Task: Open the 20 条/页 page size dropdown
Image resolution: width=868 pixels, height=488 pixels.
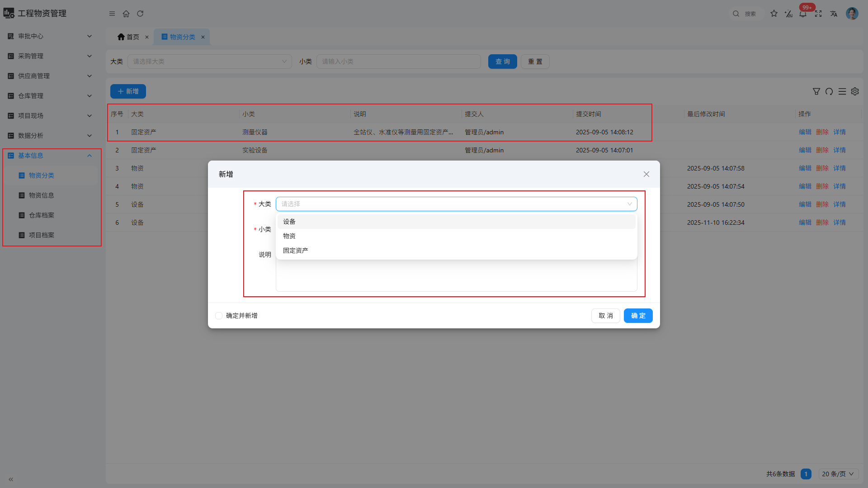Action: pyautogui.click(x=838, y=474)
